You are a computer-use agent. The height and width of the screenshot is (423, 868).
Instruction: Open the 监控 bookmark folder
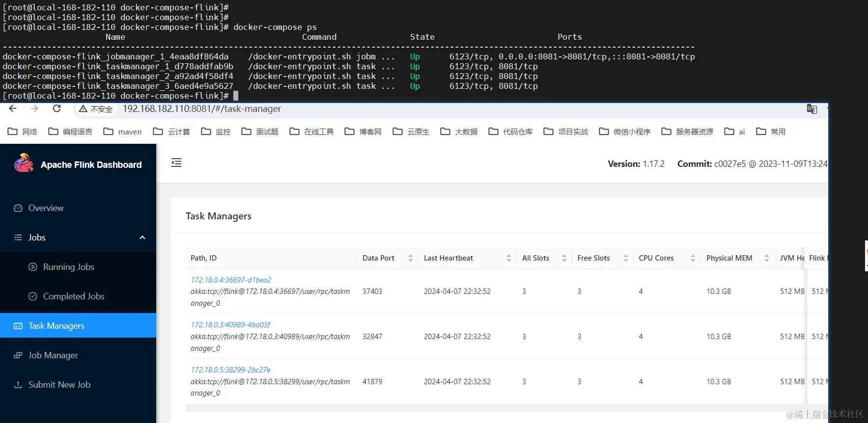216,132
